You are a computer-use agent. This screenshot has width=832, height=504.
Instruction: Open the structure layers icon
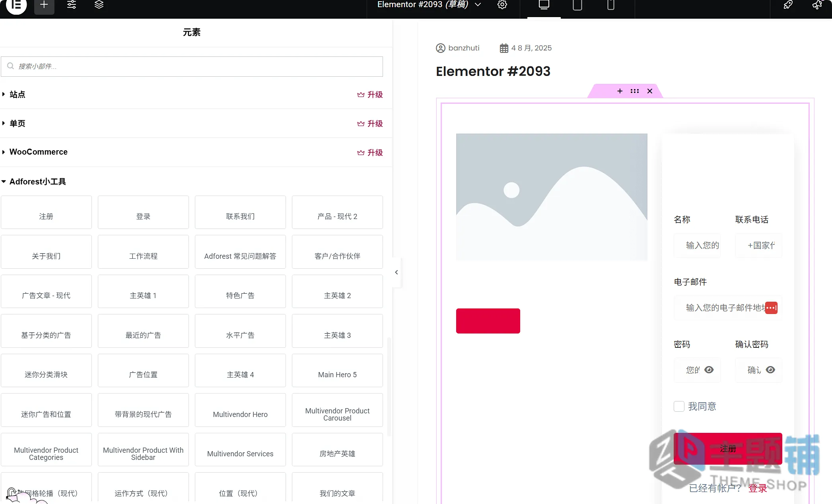(x=99, y=5)
